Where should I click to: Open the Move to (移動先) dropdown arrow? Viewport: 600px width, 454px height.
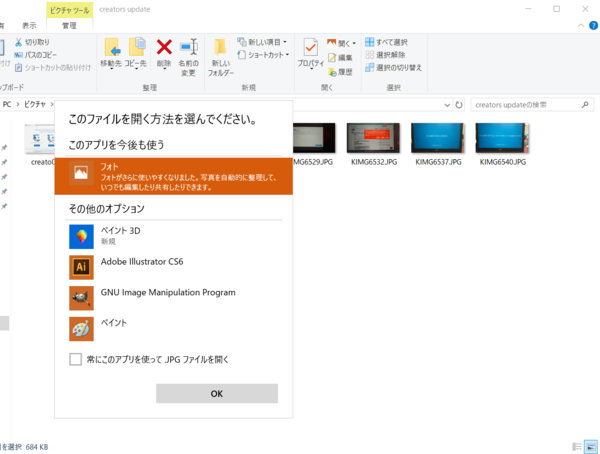pos(111,70)
